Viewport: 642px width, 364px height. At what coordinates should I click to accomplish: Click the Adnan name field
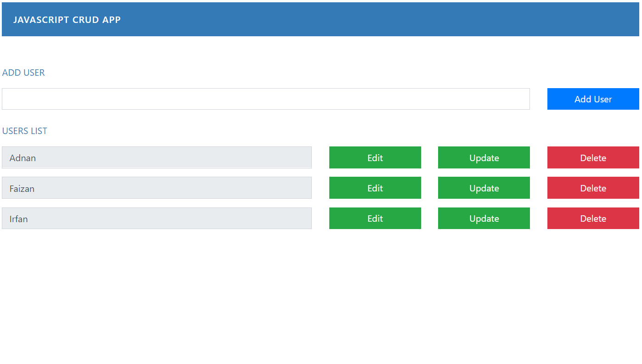pyautogui.click(x=157, y=157)
